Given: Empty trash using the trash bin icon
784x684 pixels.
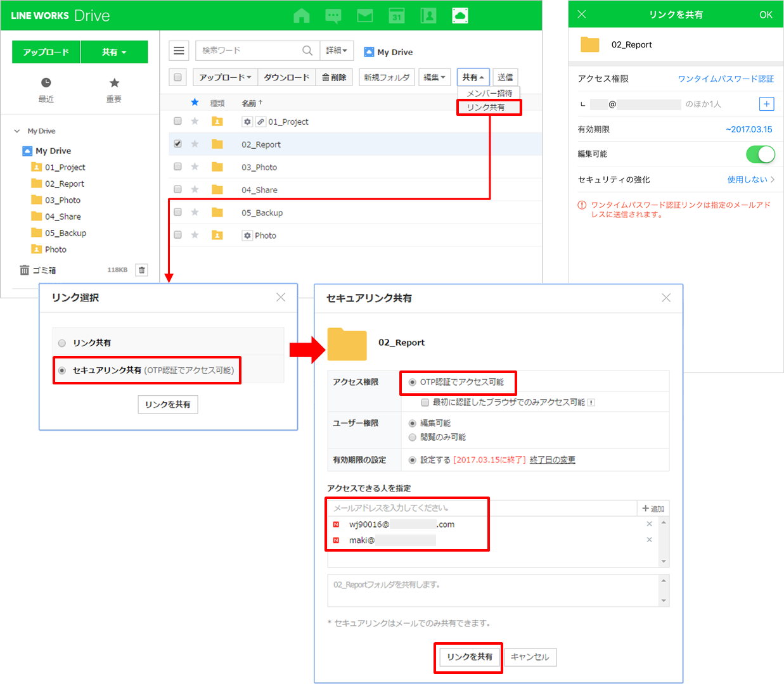Looking at the screenshot, I should tap(142, 270).
